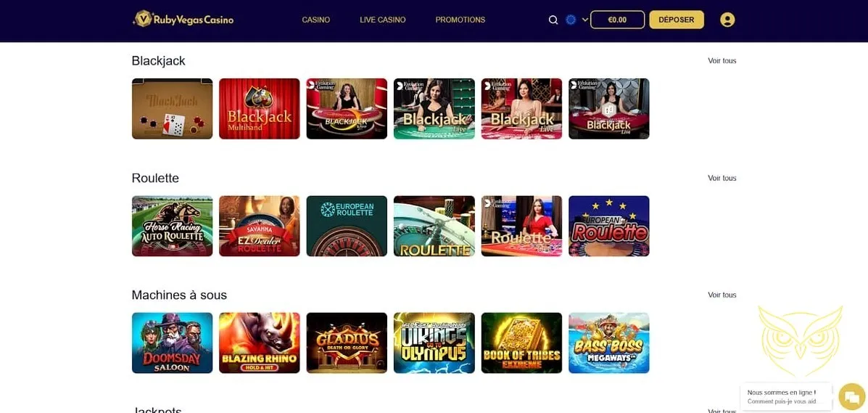Viewport: 868px width, 413px height.
Task: Click the EU flag currency icon
Action: [x=571, y=20]
